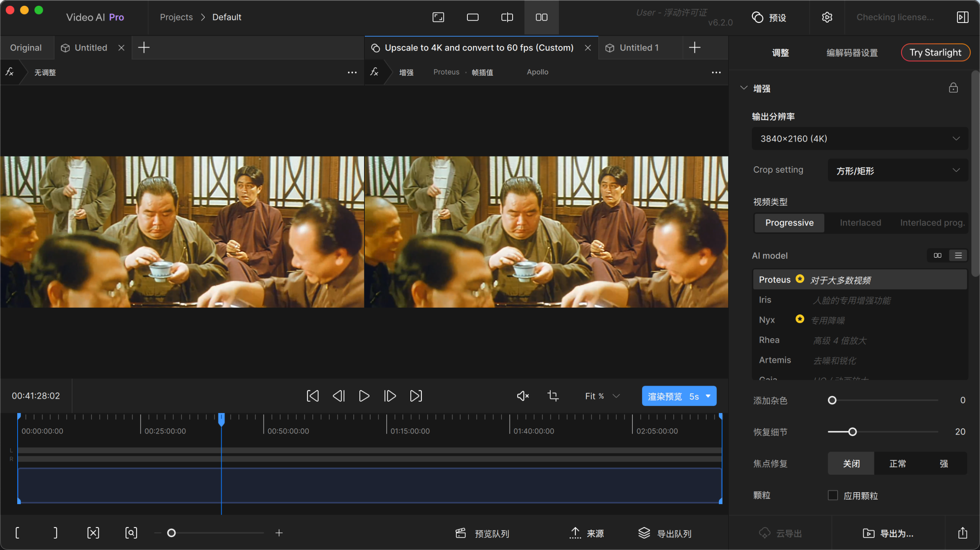Open the Original tab
The image size is (980, 550).
[x=26, y=48]
